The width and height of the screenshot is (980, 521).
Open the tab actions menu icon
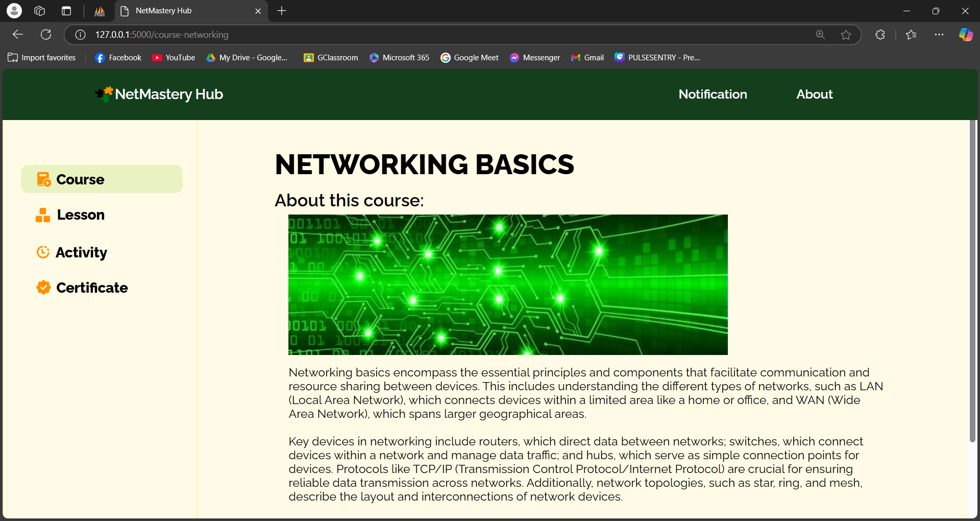point(66,11)
